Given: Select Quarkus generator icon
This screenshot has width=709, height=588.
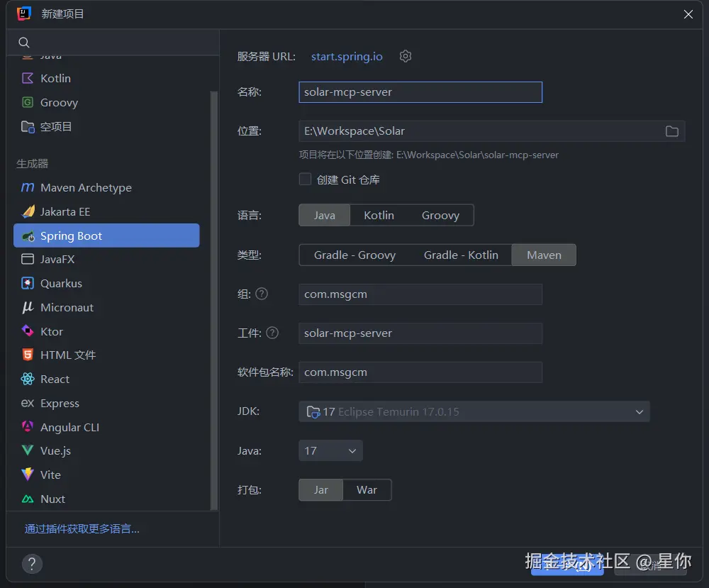Looking at the screenshot, I should [x=28, y=283].
